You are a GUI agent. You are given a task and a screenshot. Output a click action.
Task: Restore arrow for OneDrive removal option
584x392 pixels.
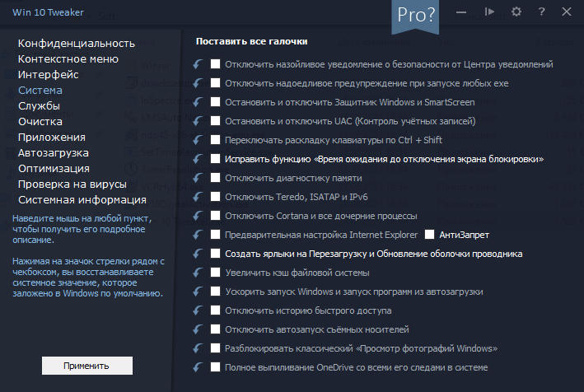pyautogui.click(x=199, y=367)
